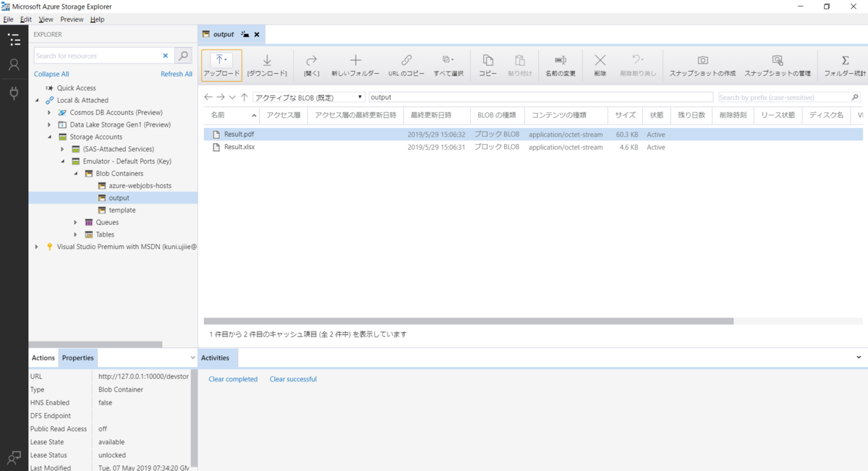868x471 pixels.
Task: Click the フォルダー統計 folder statistics button
Action: [845, 65]
